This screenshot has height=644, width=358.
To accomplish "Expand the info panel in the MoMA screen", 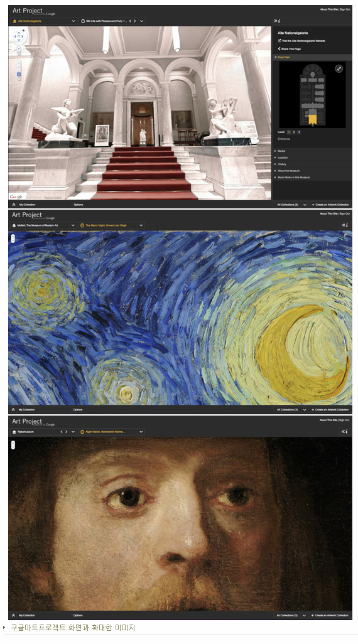I will tap(345, 225).
